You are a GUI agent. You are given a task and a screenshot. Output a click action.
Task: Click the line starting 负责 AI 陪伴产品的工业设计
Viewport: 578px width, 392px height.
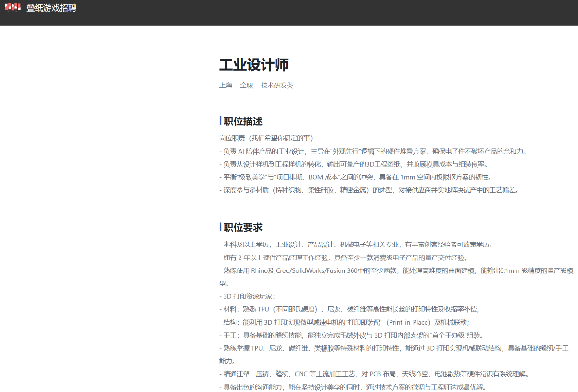tap(373, 151)
